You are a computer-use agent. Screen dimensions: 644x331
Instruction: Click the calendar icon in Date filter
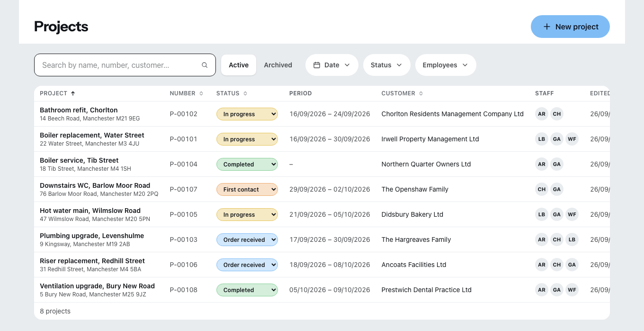tap(317, 65)
